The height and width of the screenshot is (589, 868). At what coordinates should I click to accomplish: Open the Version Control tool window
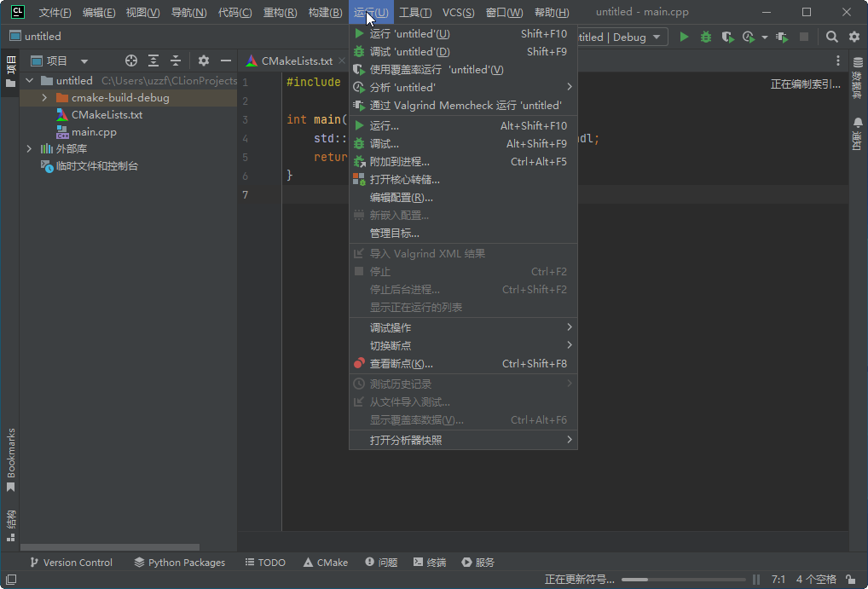point(71,563)
